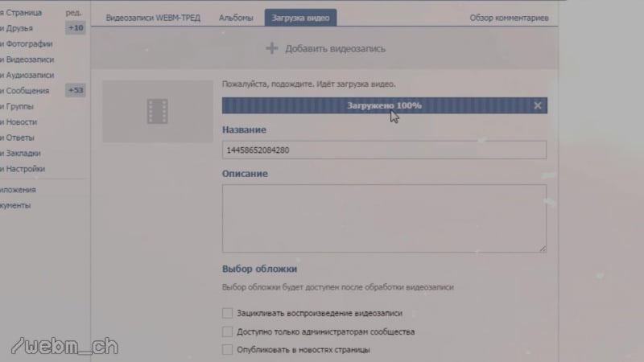Image resolution: width=644 pixels, height=362 pixels.
Task: Switch to the Альбомы tab
Action: (x=236, y=18)
